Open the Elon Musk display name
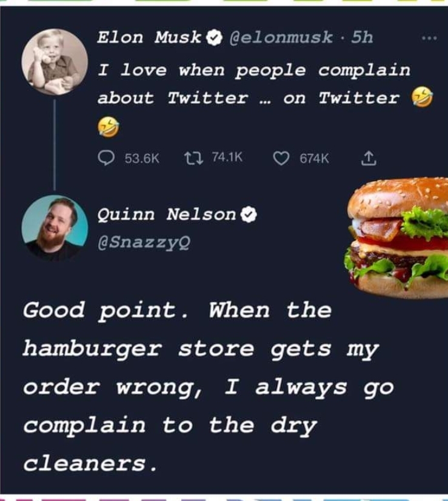Image resolution: width=448 pixels, height=501 pixels. click(149, 38)
